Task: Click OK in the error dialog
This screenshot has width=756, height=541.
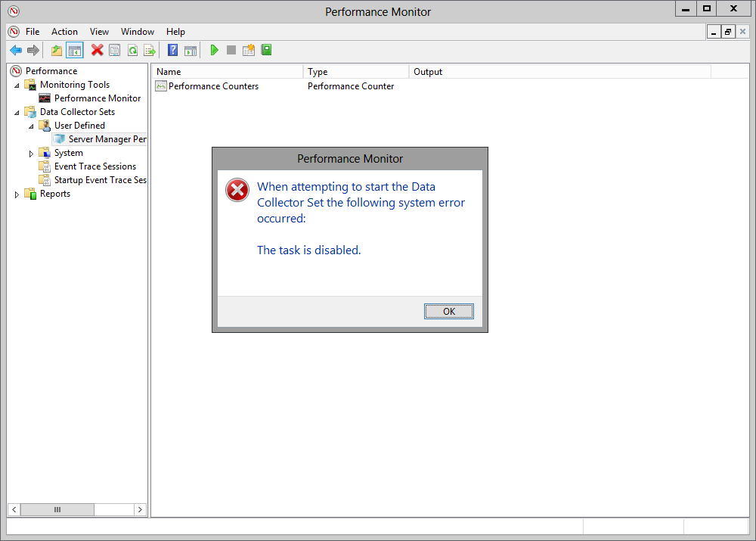Action: pyautogui.click(x=449, y=311)
